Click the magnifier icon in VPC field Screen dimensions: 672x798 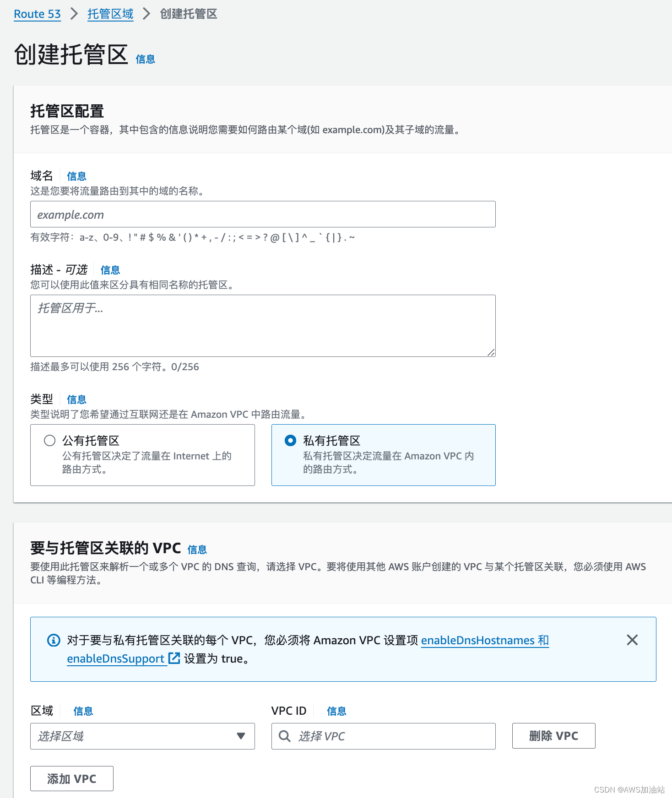(285, 736)
